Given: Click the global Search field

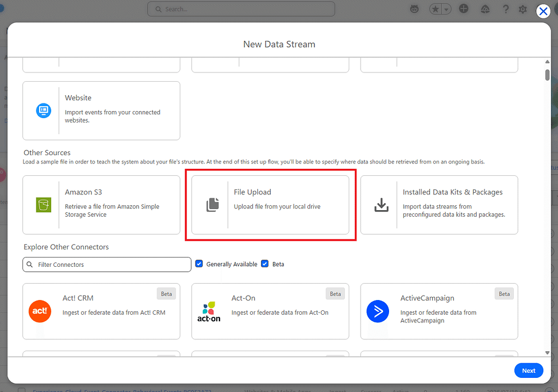Looking at the screenshot, I should pyautogui.click(x=241, y=9).
